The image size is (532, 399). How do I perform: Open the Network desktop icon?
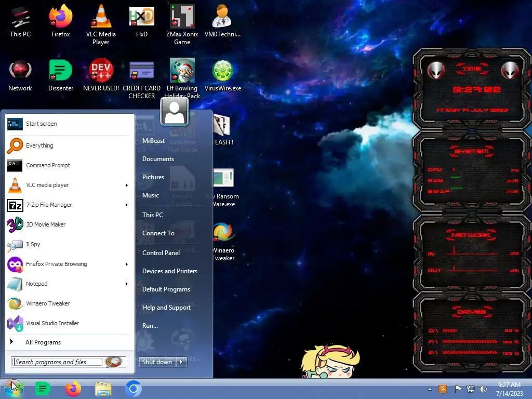coord(20,76)
